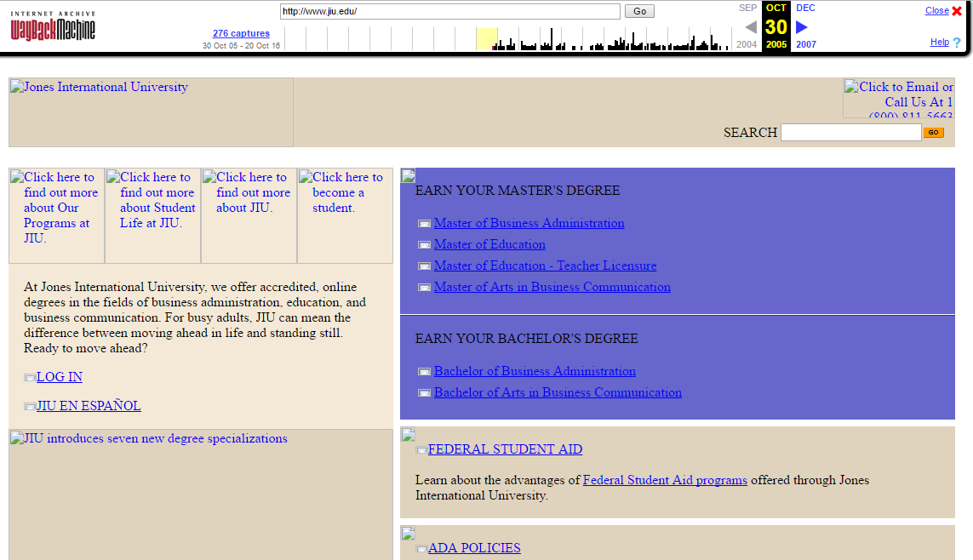
Task: Click the orange GO search button
Action: 933,132
